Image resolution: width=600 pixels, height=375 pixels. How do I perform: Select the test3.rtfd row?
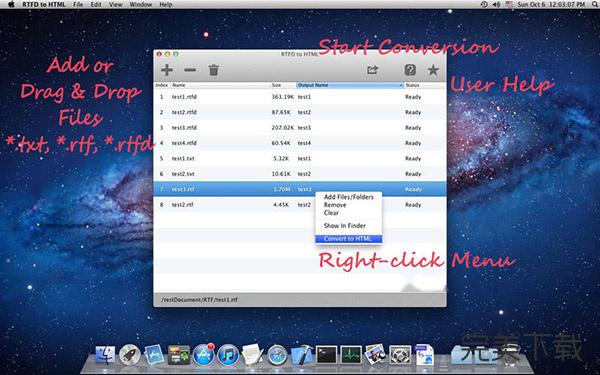click(x=300, y=127)
